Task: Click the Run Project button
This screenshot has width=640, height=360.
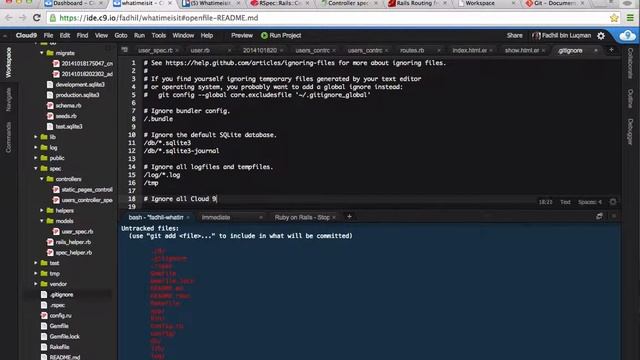Action: [281, 36]
